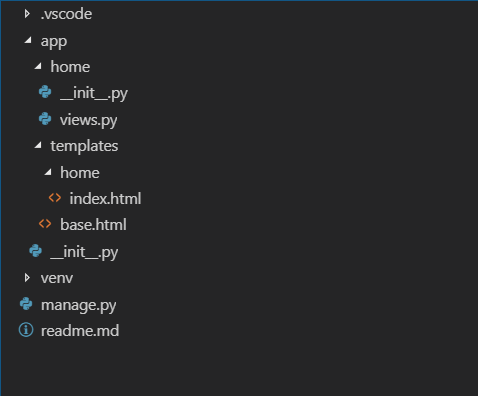The width and height of the screenshot is (478, 396).
Task: Click HTML icon beside base.html
Action: click(45, 224)
